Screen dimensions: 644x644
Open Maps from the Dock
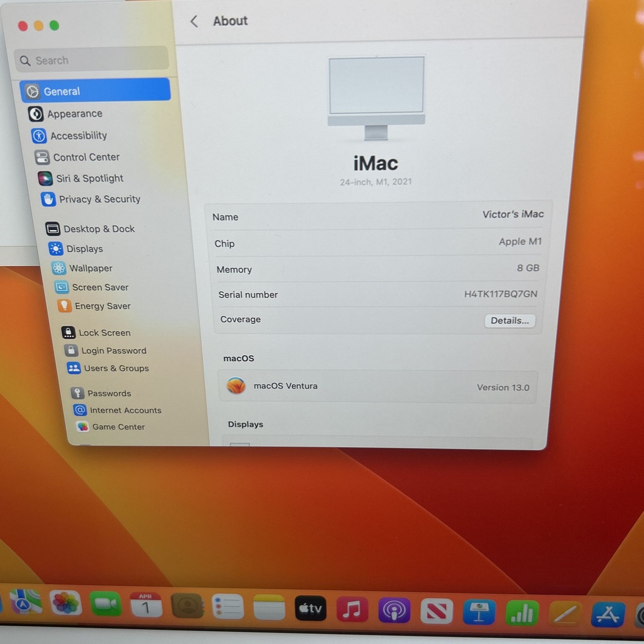pyautogui.click(x=25, y=602)
